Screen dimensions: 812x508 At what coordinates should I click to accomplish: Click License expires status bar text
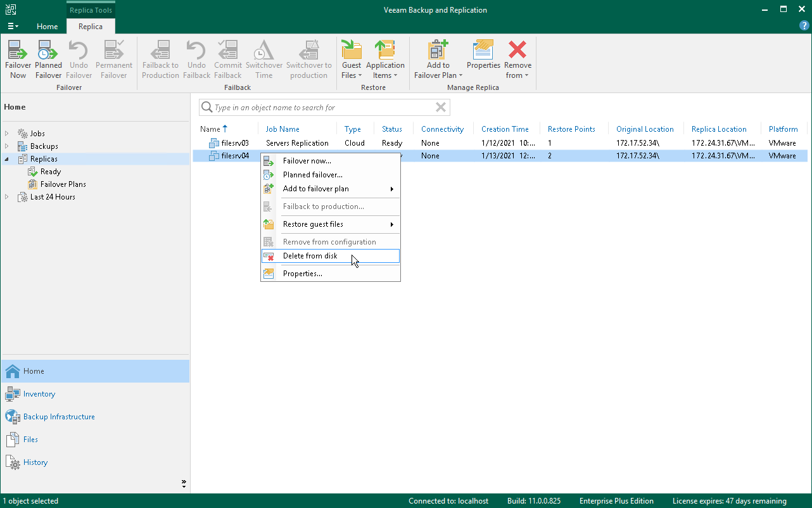(x=729, y=501)
